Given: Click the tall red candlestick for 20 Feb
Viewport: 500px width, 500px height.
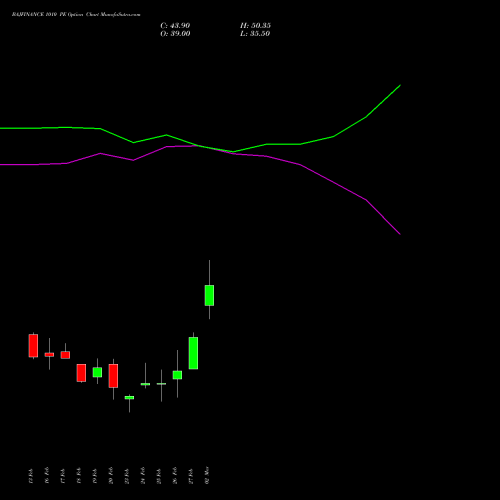Looking at the screenshot, I should click(x=113, y=376).
